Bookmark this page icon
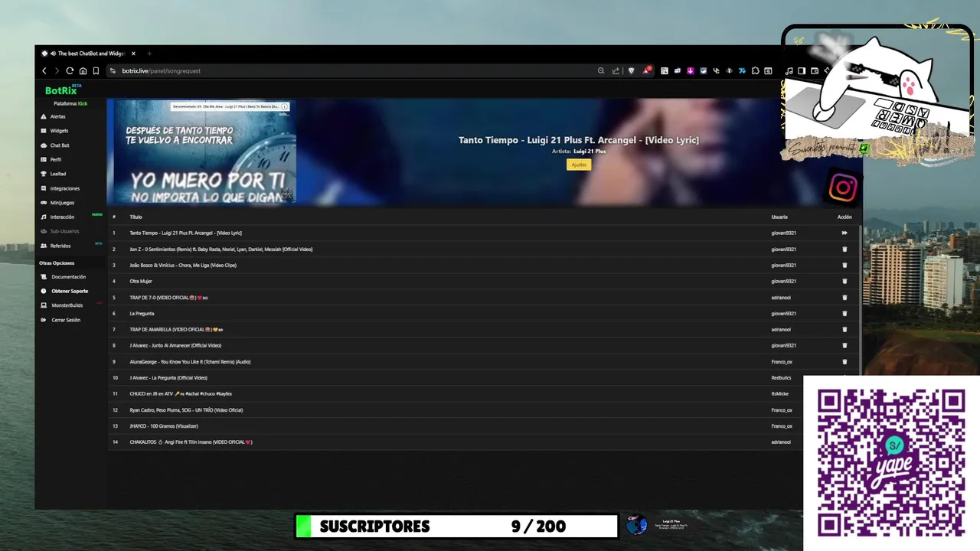 [x=96, y=70]
